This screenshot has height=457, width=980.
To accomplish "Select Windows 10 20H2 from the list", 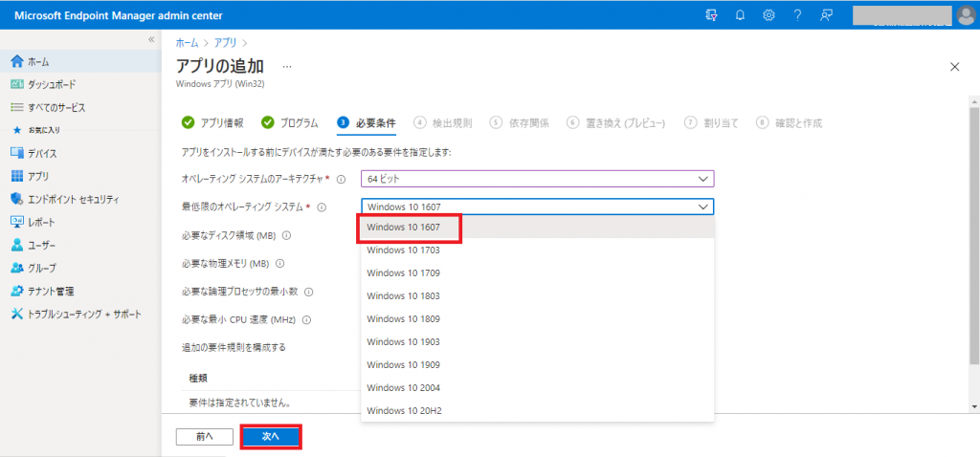I will [538, 411].
